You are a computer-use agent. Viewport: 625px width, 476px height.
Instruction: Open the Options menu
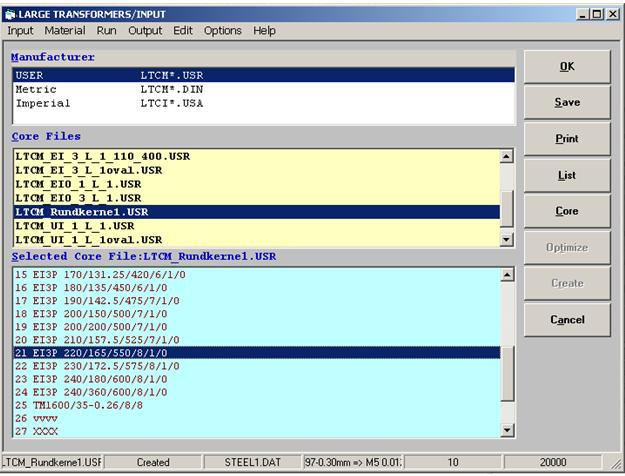tap(222, 31)
